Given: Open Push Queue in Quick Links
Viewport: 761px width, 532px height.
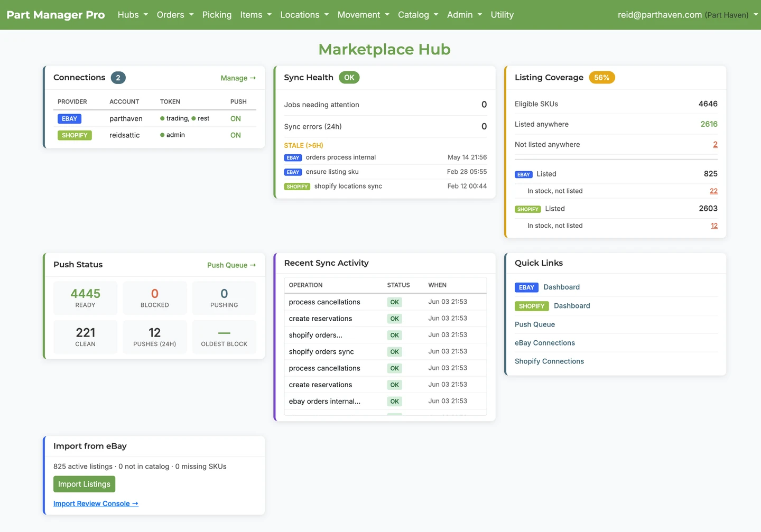Looking at the screenshot, I should (535, 324).
